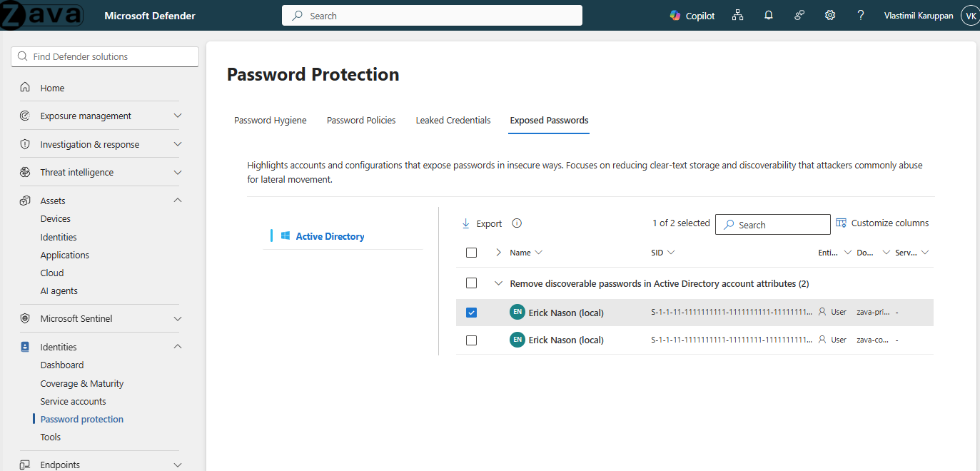Open Identities under Assets
The image size is (980, 471).
tap(59, 237)
